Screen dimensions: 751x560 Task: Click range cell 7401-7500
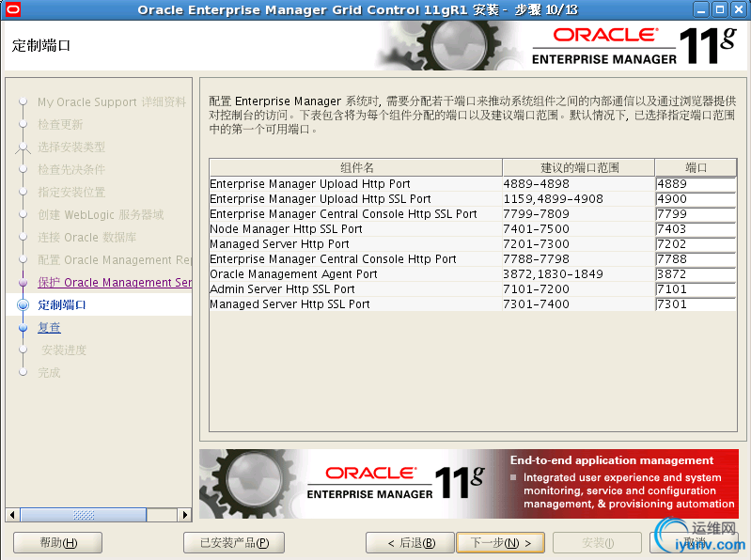coord(578,229)
